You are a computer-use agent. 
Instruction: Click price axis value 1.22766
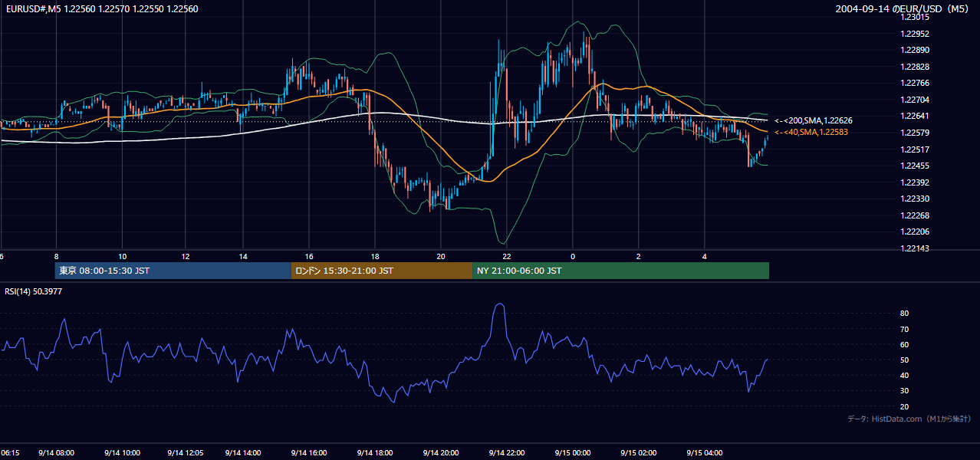(x=915, y=83)
